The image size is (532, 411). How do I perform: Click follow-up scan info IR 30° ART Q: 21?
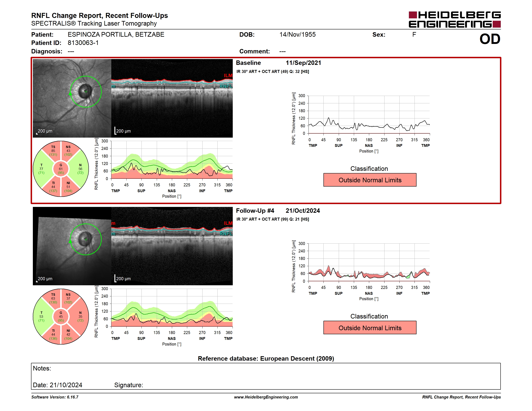(273, 219)
